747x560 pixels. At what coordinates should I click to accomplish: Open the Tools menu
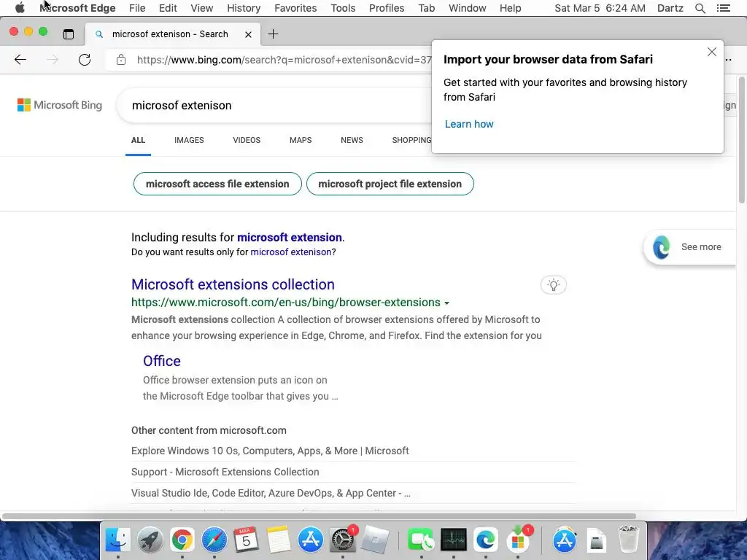(343, 8)
